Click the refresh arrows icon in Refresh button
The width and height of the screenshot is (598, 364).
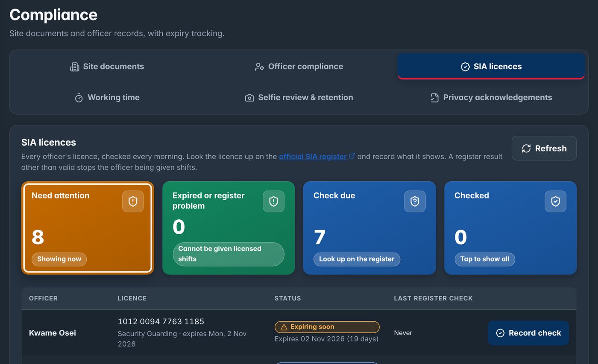coord(526,149)
